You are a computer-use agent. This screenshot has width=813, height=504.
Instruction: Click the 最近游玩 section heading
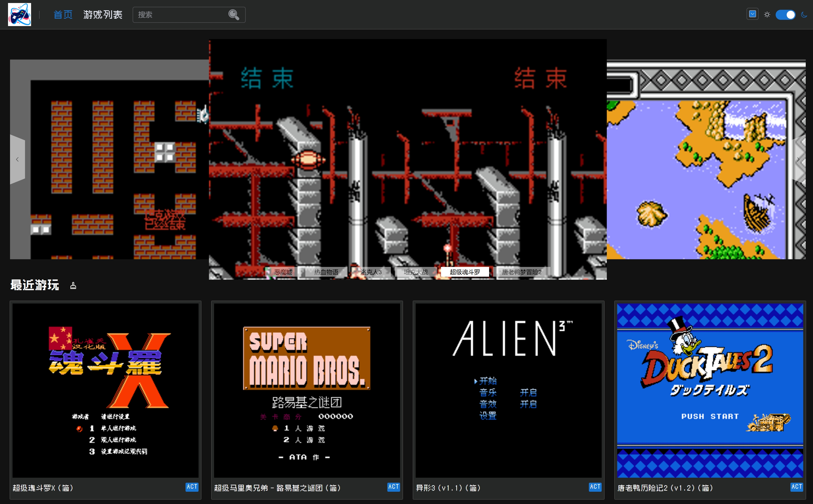[x=35, y=285]
